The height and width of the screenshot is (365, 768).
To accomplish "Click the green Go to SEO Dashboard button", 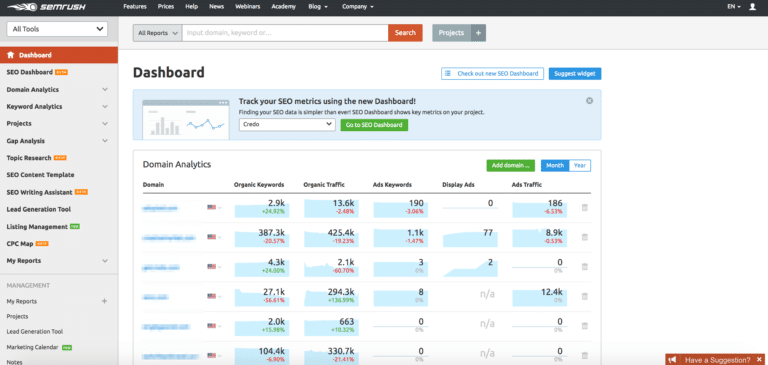I will point(374,125).
